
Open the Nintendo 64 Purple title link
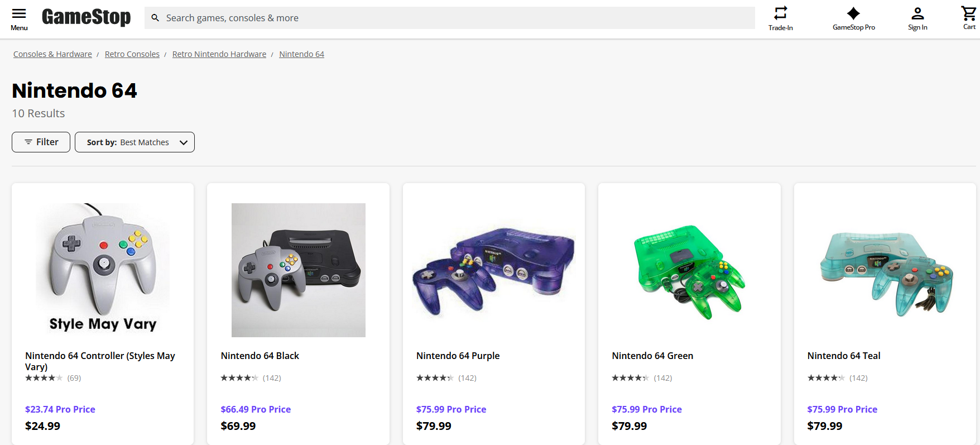point(458,356)
